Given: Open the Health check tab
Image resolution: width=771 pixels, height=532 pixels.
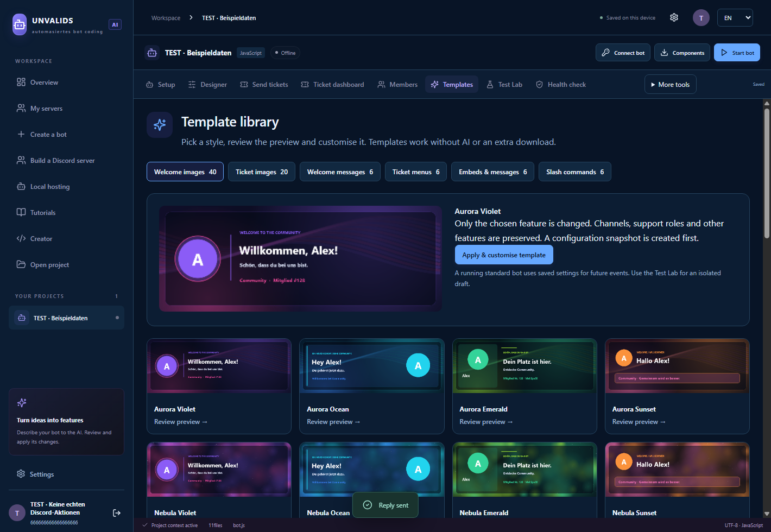Looking at the screenshot, I should coord(561,85).
